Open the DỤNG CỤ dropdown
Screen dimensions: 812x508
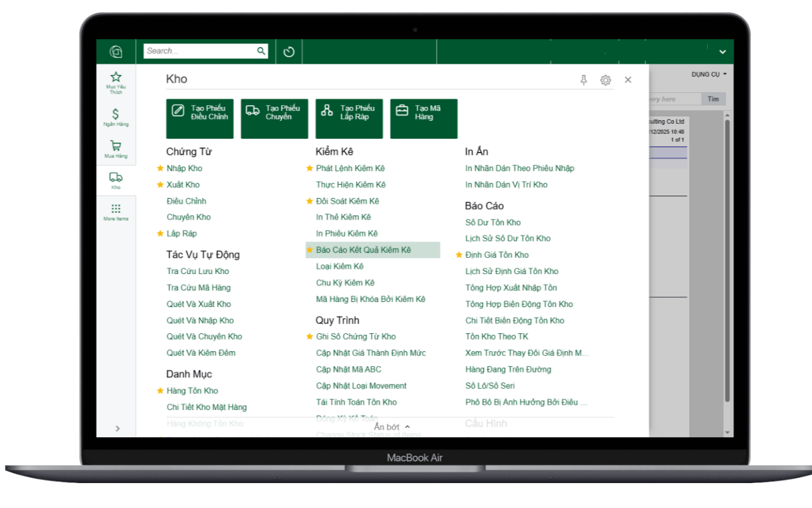[x=708, y=74]
